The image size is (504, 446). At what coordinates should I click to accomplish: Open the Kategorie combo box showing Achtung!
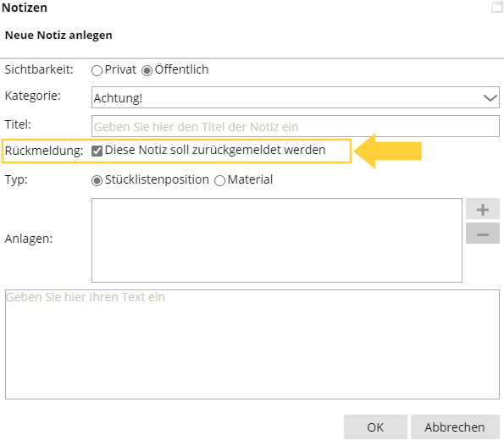[x=295, y=97]
